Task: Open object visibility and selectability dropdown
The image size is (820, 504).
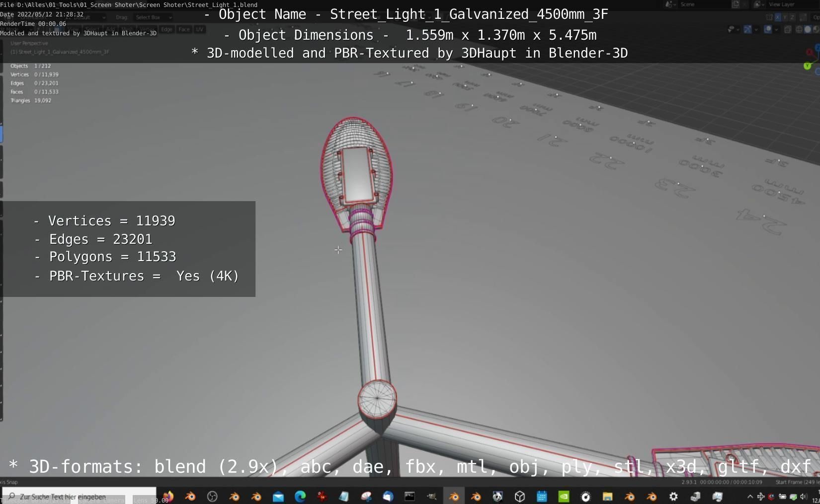Action: (733, 29)
